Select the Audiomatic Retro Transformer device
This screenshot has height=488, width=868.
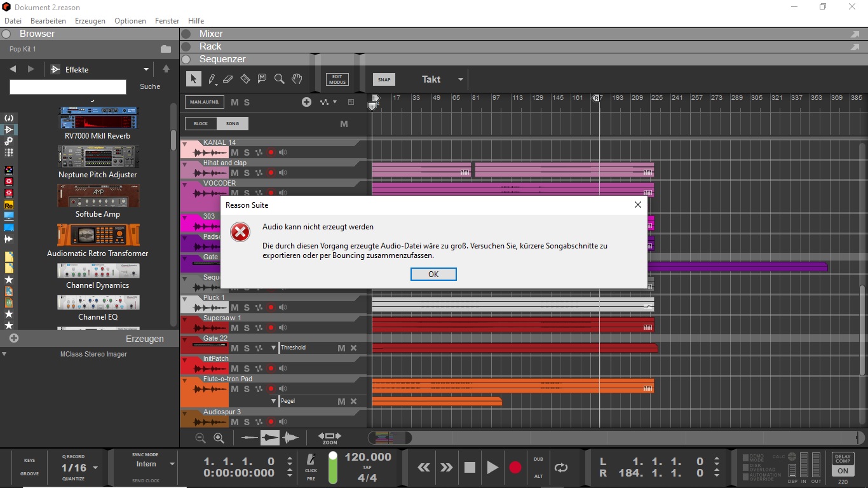tap(98, 240)
